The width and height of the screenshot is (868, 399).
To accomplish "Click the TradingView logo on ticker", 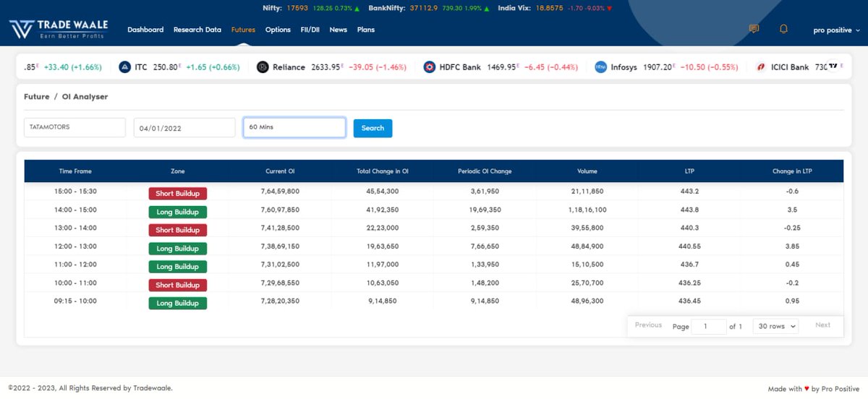I will (x=833, y=66).
